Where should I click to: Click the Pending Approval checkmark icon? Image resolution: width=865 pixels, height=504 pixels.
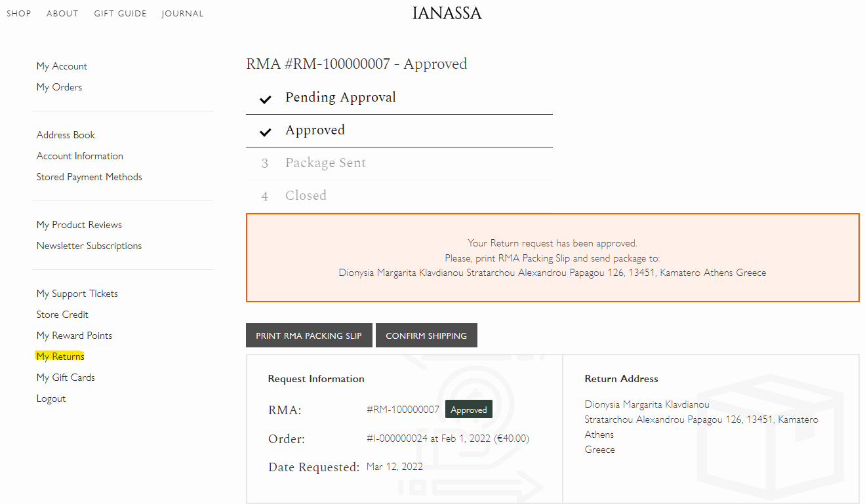point(265,99)
